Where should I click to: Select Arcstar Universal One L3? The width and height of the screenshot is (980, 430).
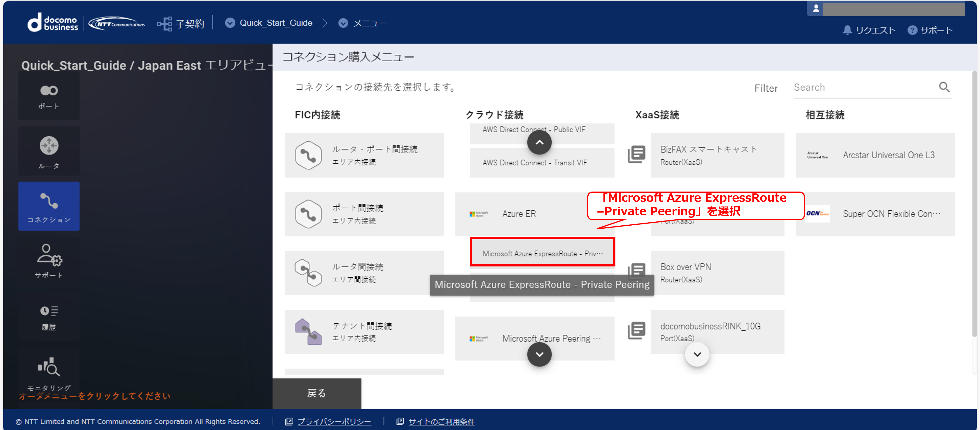(875, 155)
